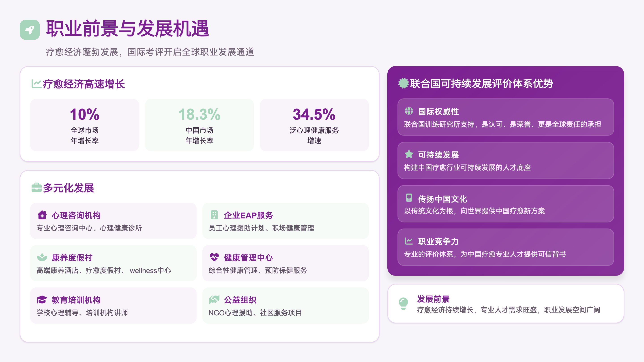Click the line chart icon next to 疗愈经济高速增长
This screenshot has width=644, height=362.
tap(36, 84)
